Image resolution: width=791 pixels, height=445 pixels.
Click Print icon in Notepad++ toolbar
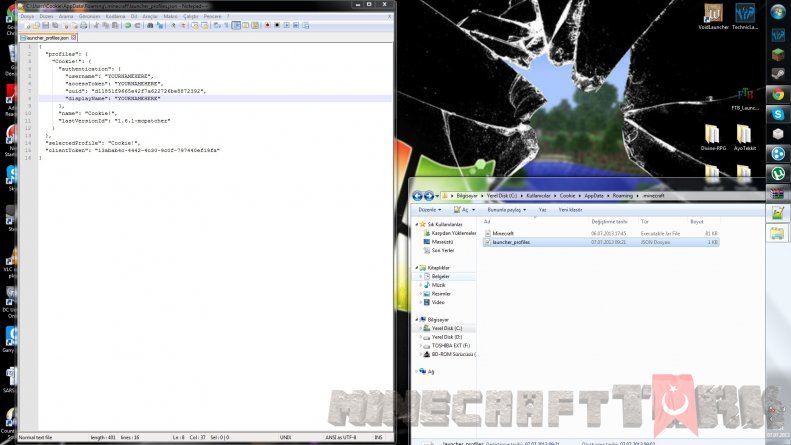[84, 25]
